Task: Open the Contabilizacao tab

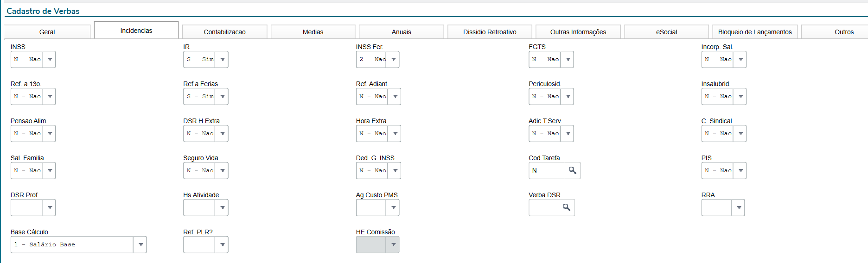Action: click(x=224, y=32)
